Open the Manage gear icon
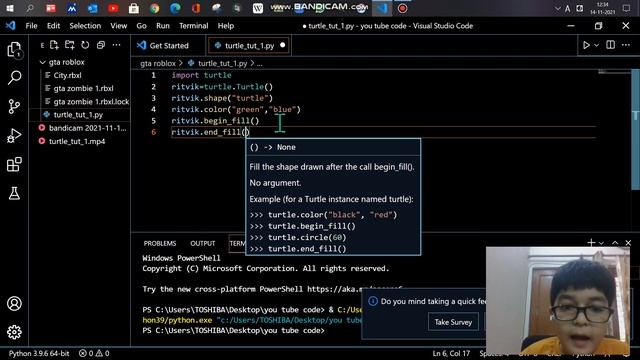640x360 pixels. click(14, 332)
